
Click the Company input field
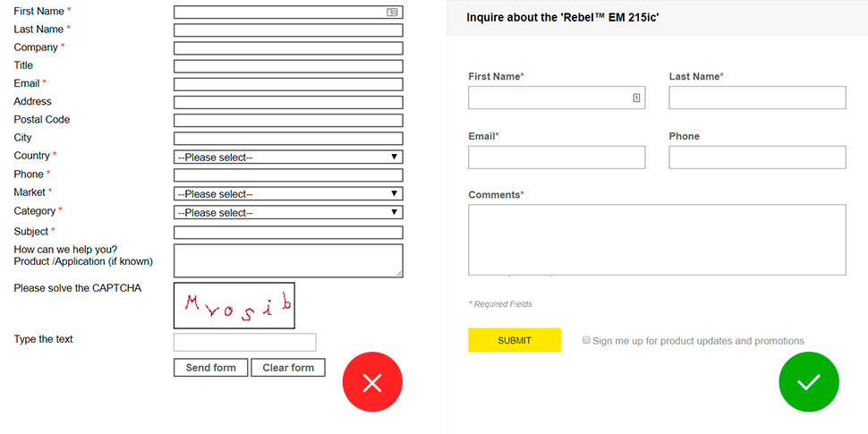tap(287, 48)
